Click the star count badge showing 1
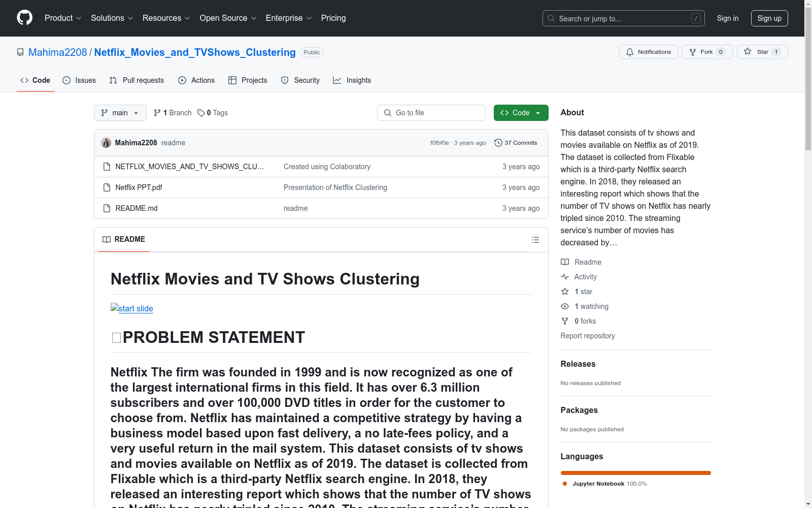 pos(776,52)
